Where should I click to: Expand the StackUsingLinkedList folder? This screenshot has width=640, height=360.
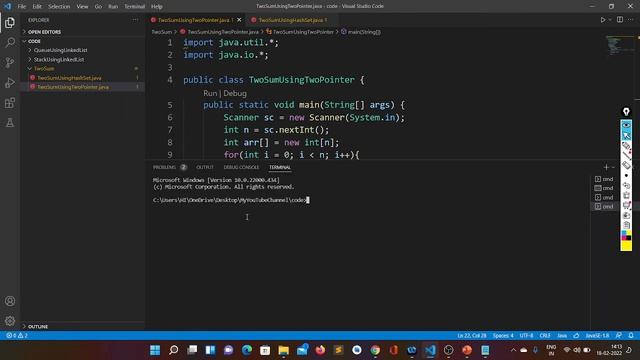[83, 60]
